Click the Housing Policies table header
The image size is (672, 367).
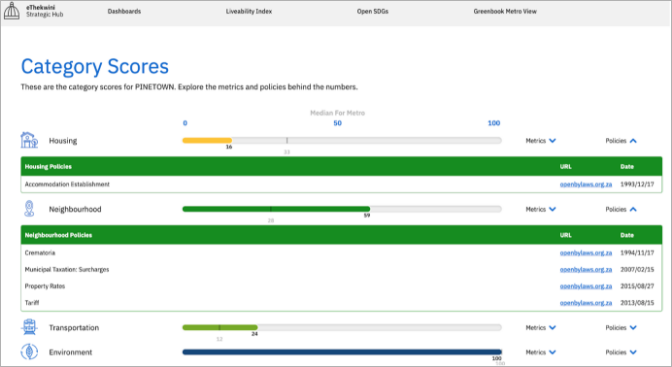(342, 166)
